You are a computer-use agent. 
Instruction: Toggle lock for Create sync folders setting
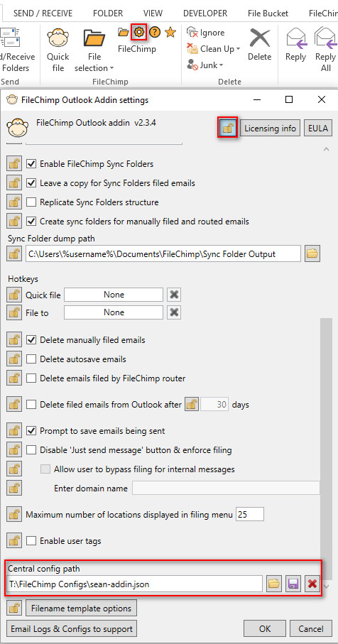click(14, 222)
